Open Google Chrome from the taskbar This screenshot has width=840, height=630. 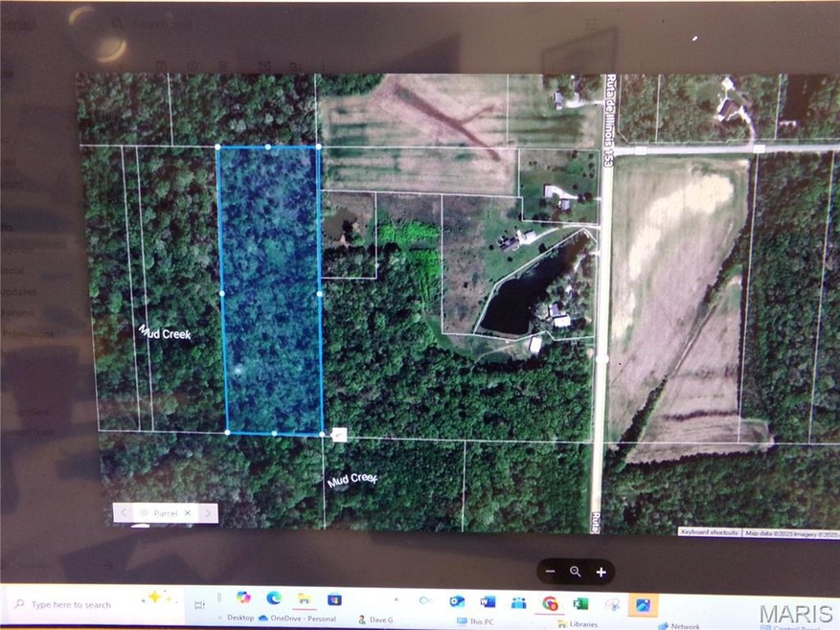coord(549,603)
